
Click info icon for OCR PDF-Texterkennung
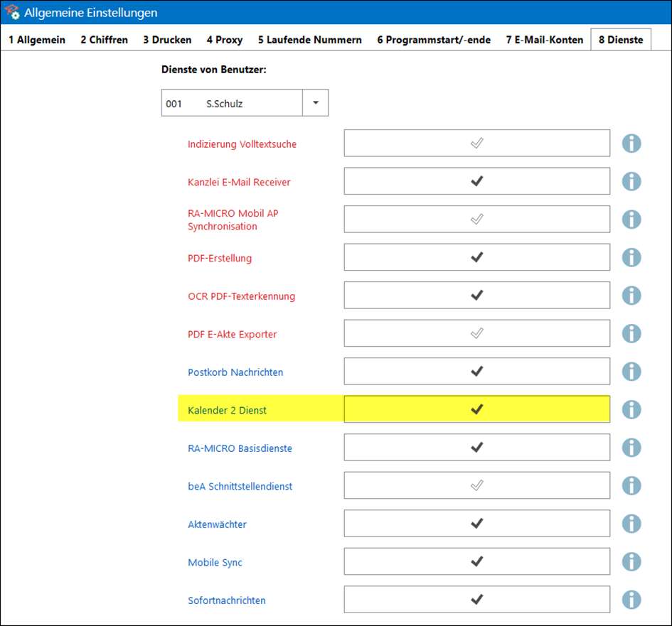(631, 296)
